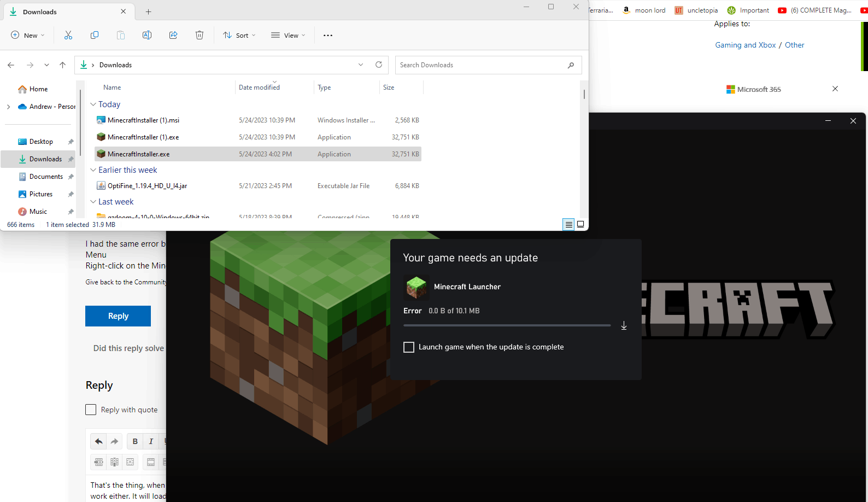Open recent locations dropdown arrow
The width and height of the screenshot is (868, 502).
click(x=46, y=65)
